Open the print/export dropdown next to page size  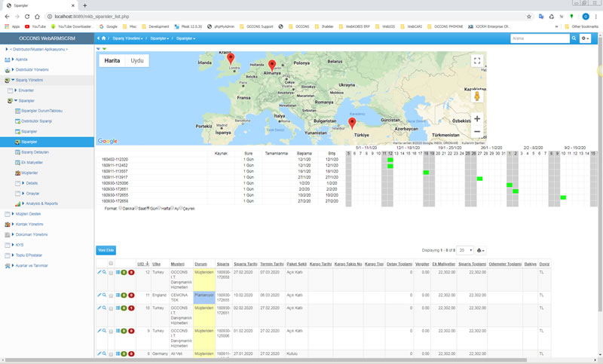[x=481, y=251]
